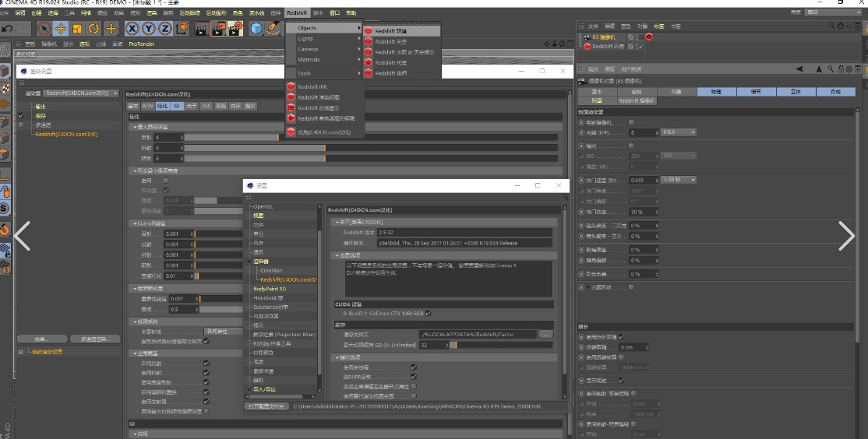This screenshot has width=868, height=439.
Task: Open Edit Render Settings clapperboard gear icon
Action: tap(235, 28)
